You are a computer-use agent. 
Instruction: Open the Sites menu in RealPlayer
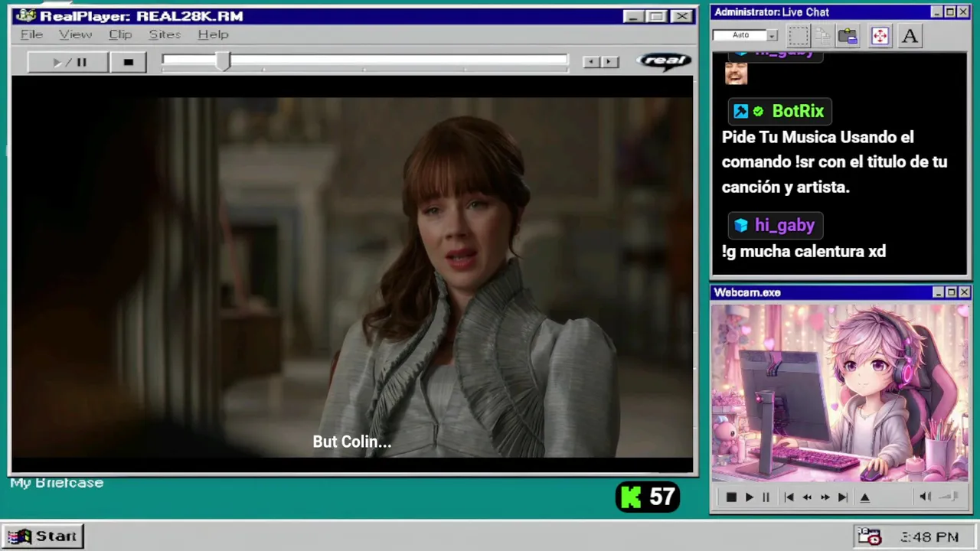pos(165,34)
